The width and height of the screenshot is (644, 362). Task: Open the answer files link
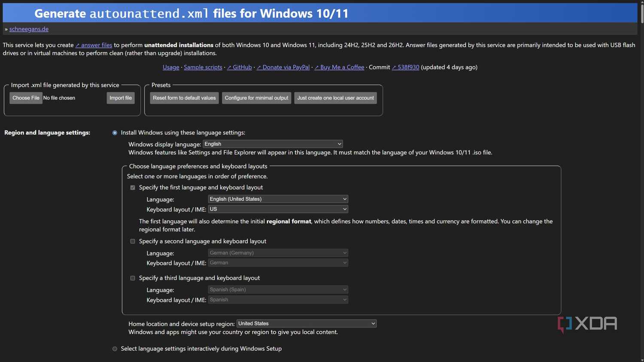click(x=94, y=45)
